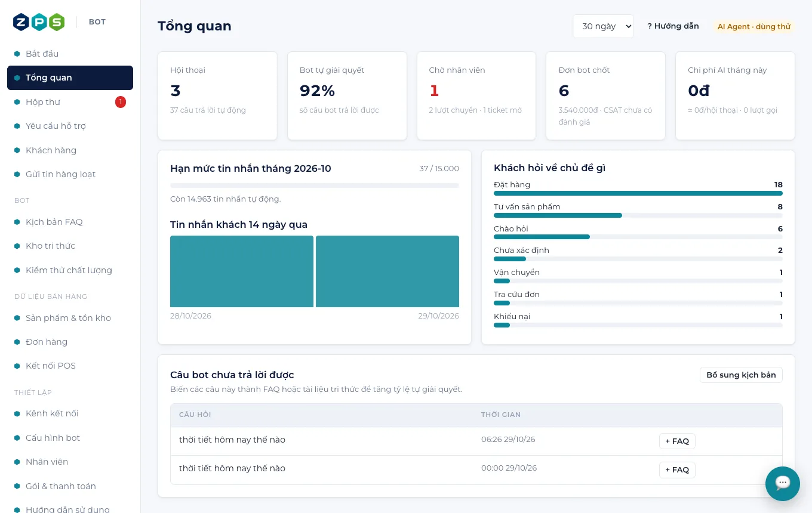
Task: Click the 29/10/2026 chart bar
Action: pos(387,271)
